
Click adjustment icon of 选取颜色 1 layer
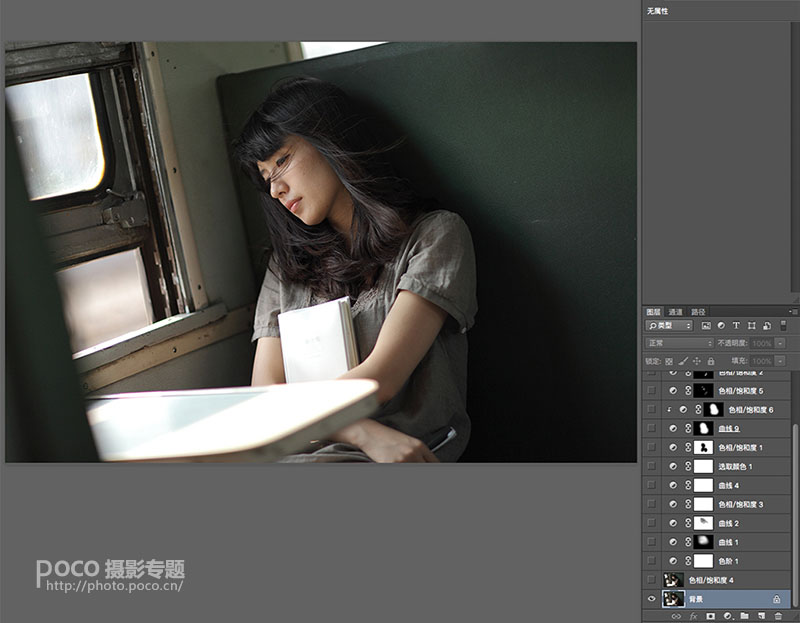tap(673, 466)
